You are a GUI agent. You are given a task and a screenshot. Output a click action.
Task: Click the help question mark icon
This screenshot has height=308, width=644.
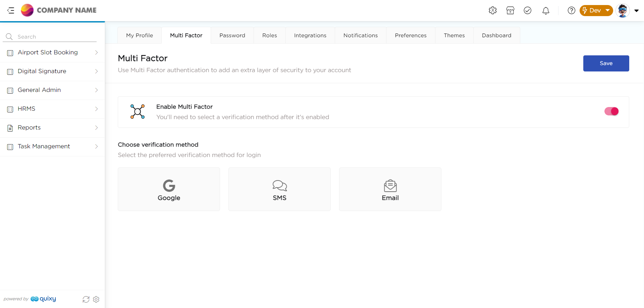pyautogui.click(x=571, y=10)
